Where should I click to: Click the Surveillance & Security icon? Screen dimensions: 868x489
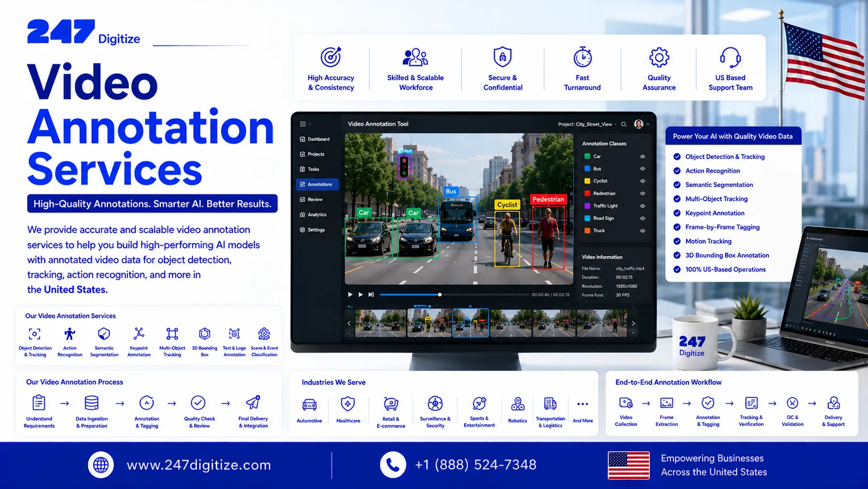click(x=435, y=403)
